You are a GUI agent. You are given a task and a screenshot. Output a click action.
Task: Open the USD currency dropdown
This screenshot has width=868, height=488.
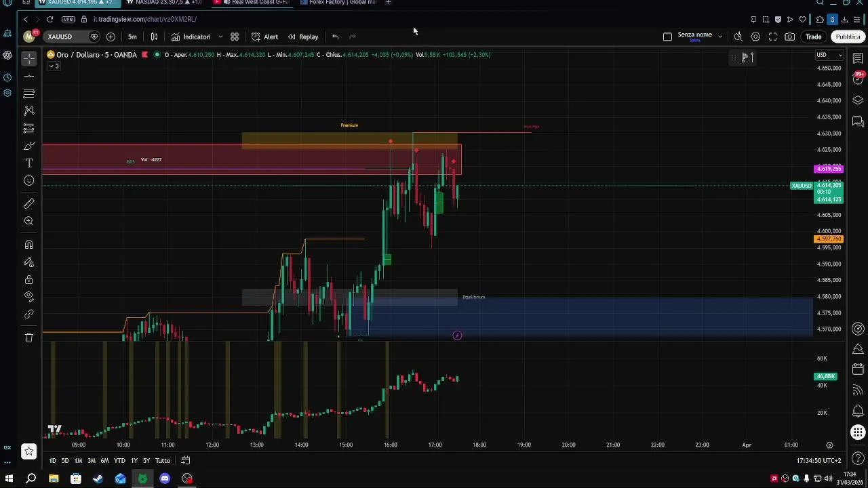(x=829, y=55)
